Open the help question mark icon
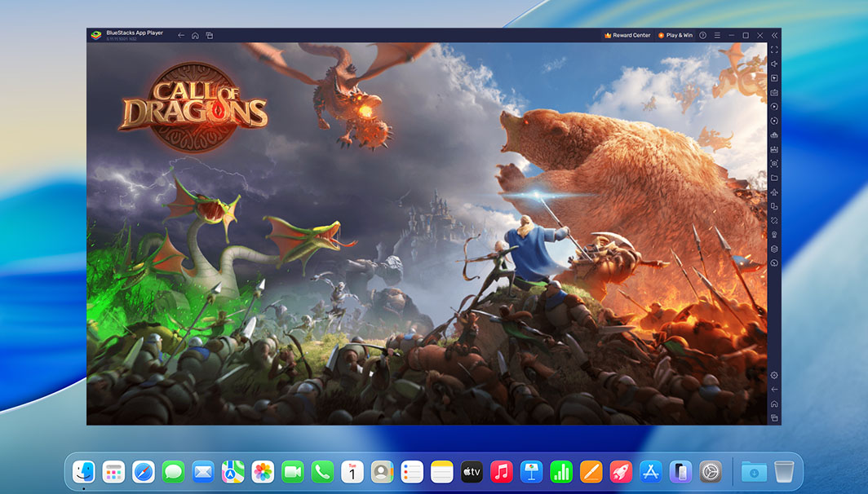This screenshot has width=868, height=494. click(703, 35)
